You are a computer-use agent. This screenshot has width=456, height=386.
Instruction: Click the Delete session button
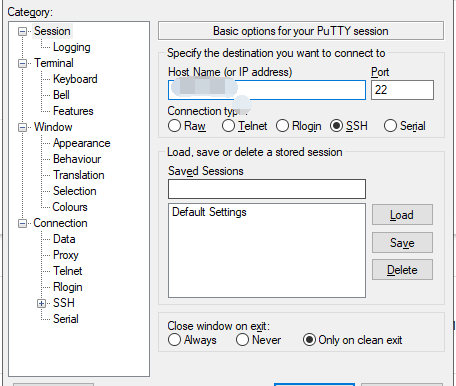click(402, 270)
